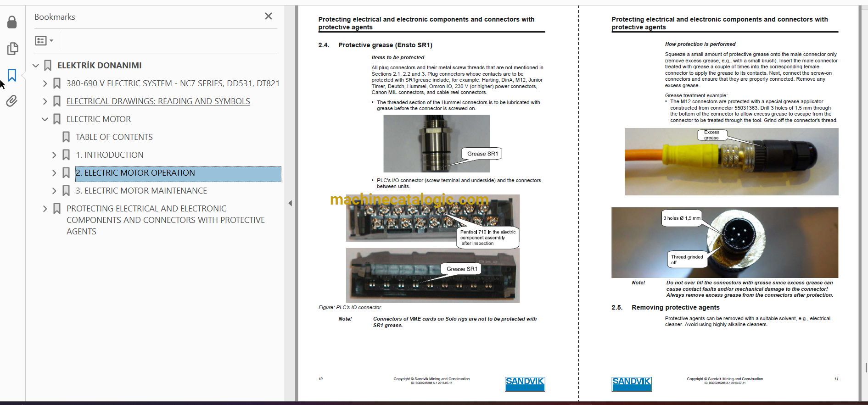This screenshot has width=868, height=405.
Task: Click the 'Grease treatment example:' line
Action: pos(696,95)
